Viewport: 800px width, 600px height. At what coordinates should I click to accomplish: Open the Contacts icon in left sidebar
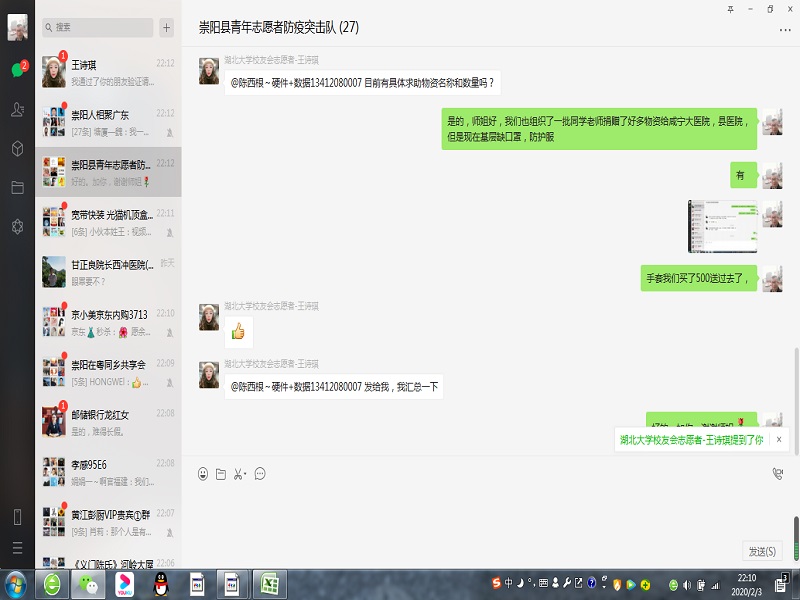coord(17,110)
